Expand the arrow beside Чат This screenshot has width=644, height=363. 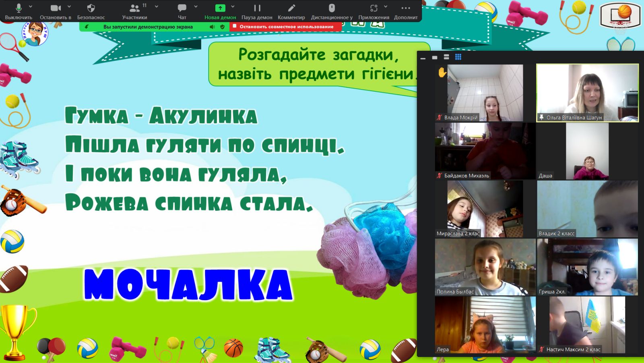click(196, 7)
